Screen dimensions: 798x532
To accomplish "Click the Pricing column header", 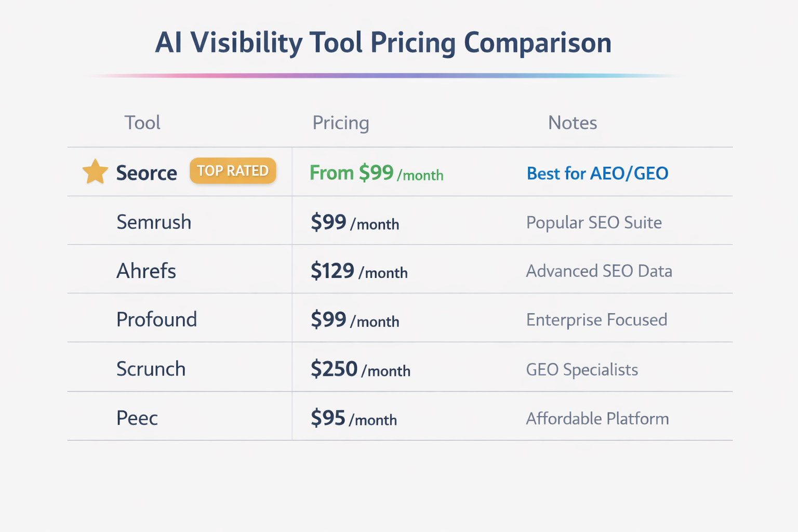I will click(x=340, y=123).
